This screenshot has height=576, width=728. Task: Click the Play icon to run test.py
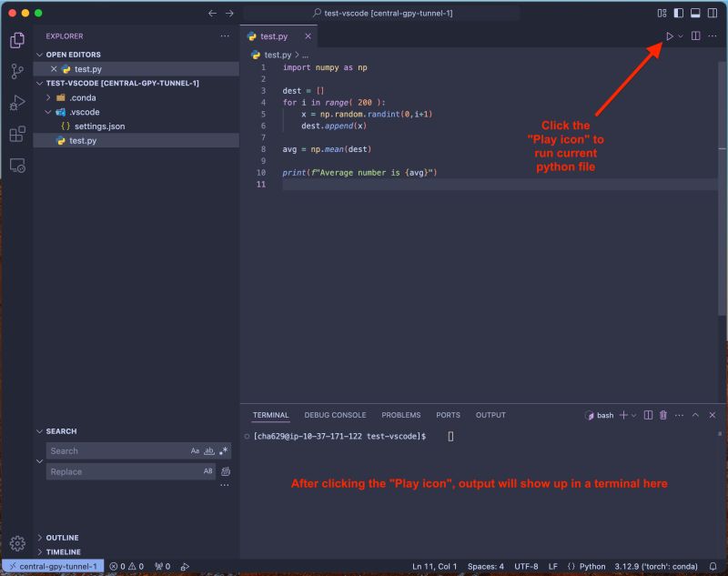[670, 35]
